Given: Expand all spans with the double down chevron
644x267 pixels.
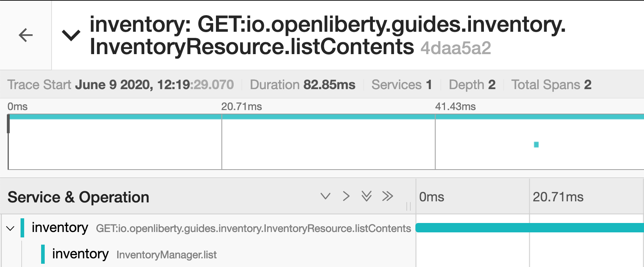Looking at the screenshot, I should pyautogui.click(x=366, y=196).
